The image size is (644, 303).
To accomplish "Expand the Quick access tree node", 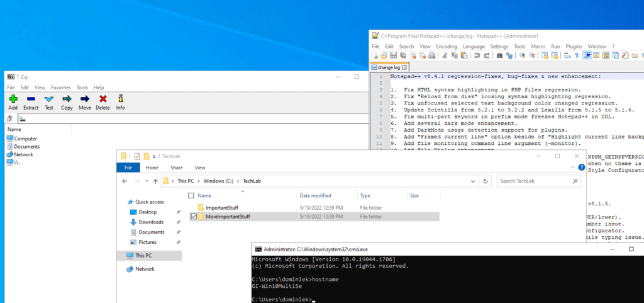I will 123,202.
